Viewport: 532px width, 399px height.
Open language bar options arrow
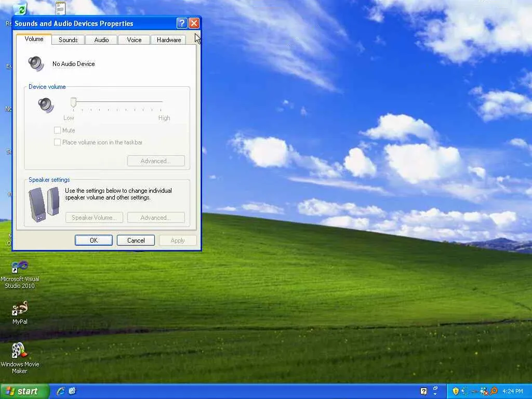click(435, 394)
